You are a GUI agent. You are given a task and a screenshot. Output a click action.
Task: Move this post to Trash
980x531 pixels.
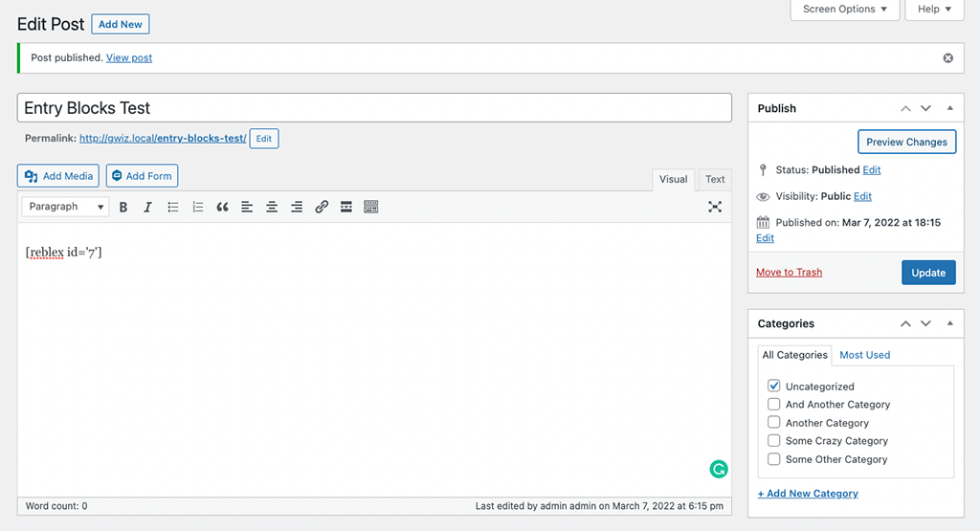pyautogui.click(x=789, y=272)
